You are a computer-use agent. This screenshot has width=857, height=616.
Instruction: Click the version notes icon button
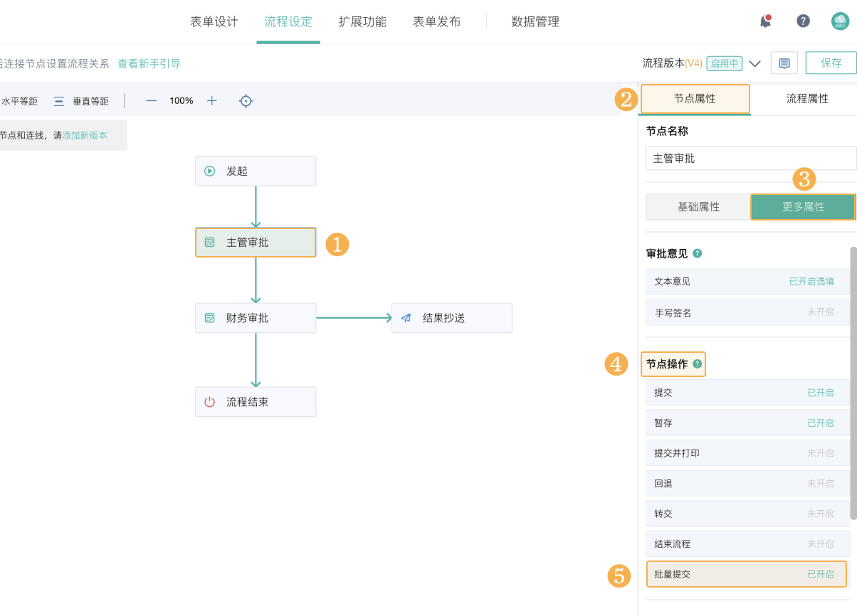click(x=784, y=63)
